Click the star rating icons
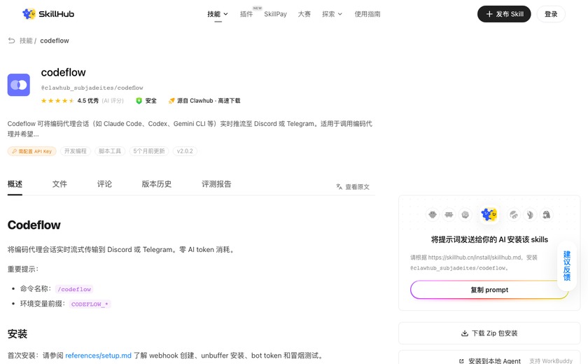 57,101
